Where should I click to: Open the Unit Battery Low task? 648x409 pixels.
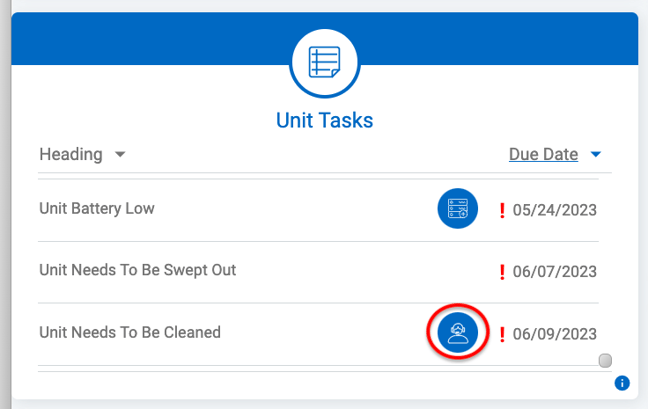tap(97, 209)
